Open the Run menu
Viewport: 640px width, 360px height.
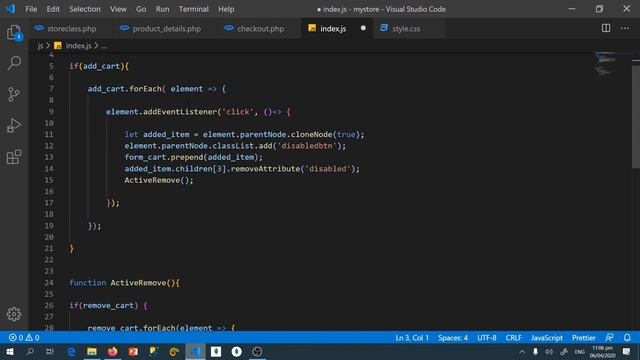(x=162, y=9)
